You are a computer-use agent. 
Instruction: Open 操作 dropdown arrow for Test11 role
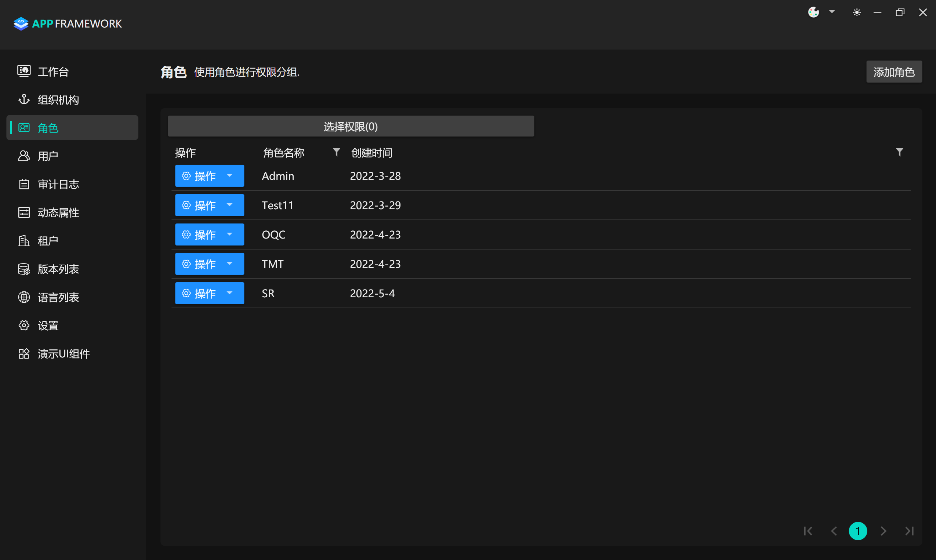pos(229,205)
